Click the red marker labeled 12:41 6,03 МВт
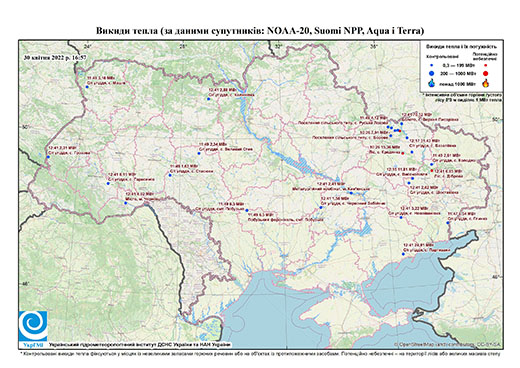 point(432,171)
